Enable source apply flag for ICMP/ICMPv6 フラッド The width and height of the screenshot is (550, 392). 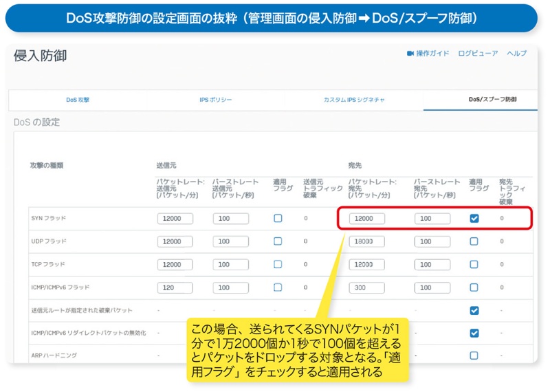[278, 287]
